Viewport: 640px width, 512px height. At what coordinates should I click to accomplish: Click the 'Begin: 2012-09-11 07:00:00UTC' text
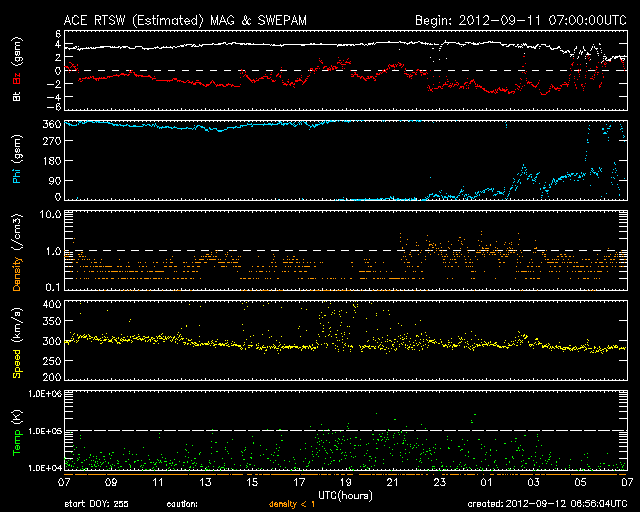(x=521, y=20)
